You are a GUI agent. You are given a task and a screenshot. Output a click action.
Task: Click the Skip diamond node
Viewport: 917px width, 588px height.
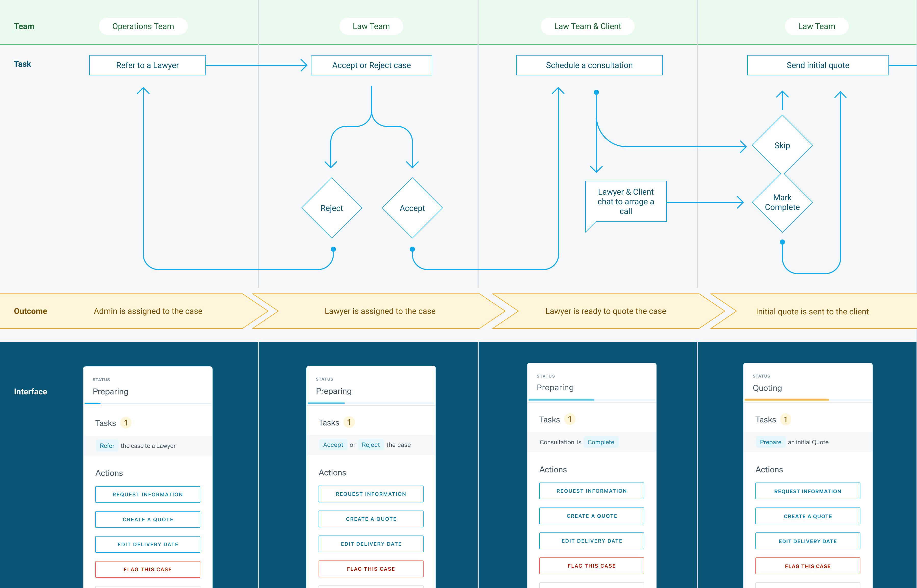tap(782, 145)
